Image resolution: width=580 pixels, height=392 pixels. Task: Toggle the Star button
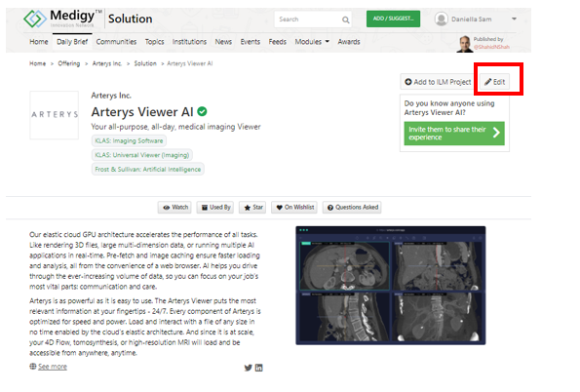coord(253,208)
